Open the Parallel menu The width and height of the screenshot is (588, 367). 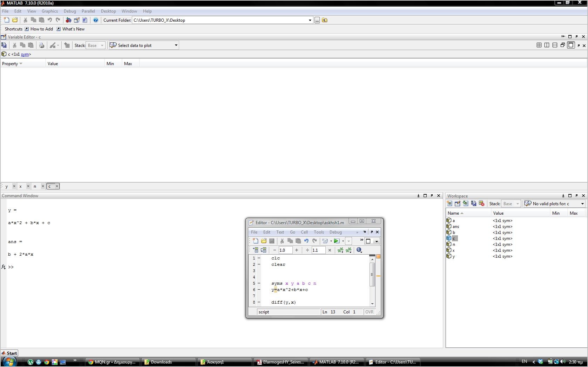point(88,11)
